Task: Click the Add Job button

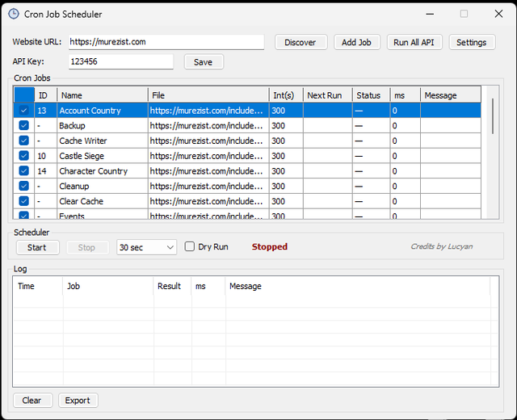Action: click(357, 42)
